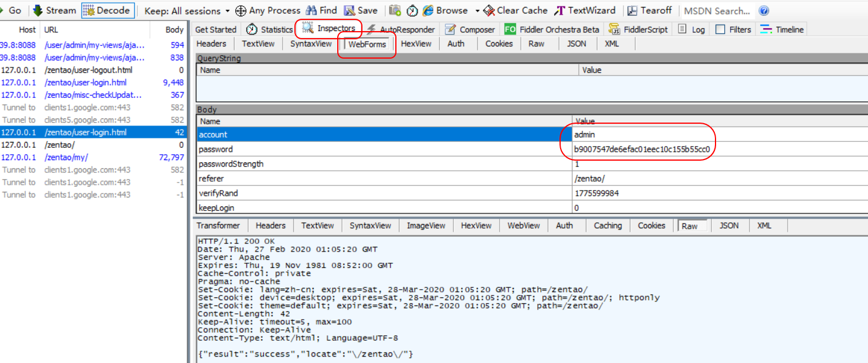Open the Fiddler Orchestra Beta tab
The height and width of the screenshot is (363, 868).
point(552,29)
